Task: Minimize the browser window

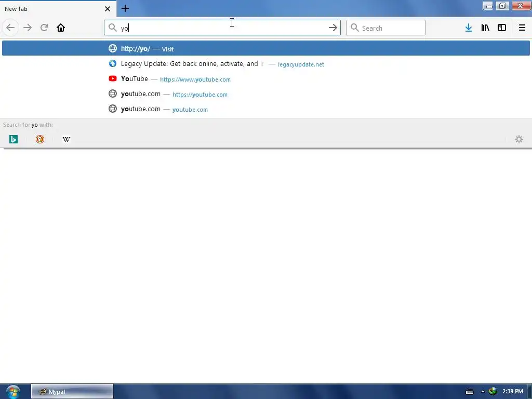Action: 488,6
